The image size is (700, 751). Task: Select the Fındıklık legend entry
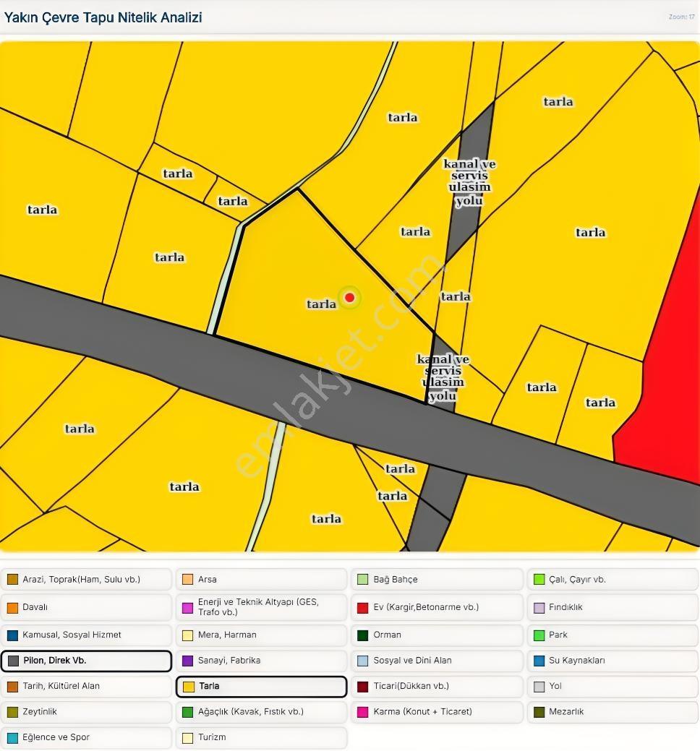(x=612, y=607)
